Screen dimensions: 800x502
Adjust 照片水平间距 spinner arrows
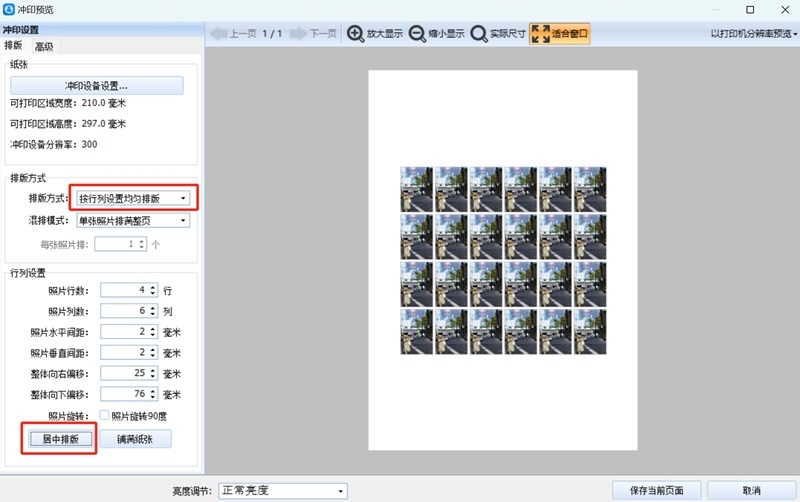(x=153, y=332)
